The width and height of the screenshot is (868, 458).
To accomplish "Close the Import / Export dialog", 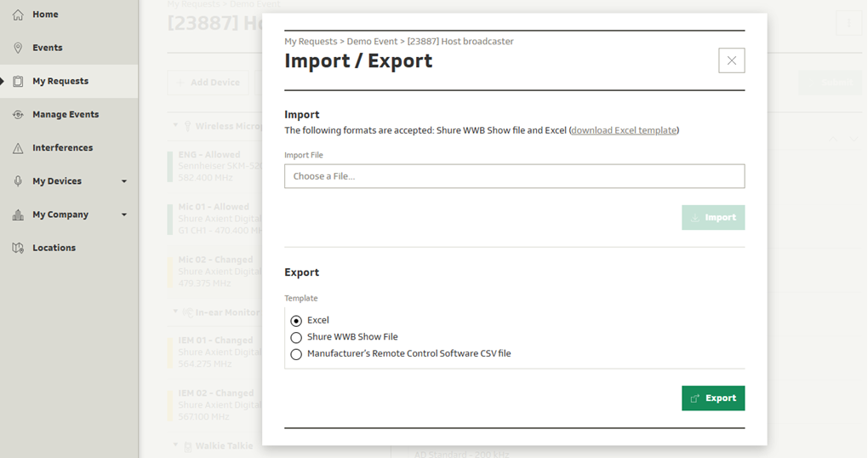I will [x=731, y=60].
